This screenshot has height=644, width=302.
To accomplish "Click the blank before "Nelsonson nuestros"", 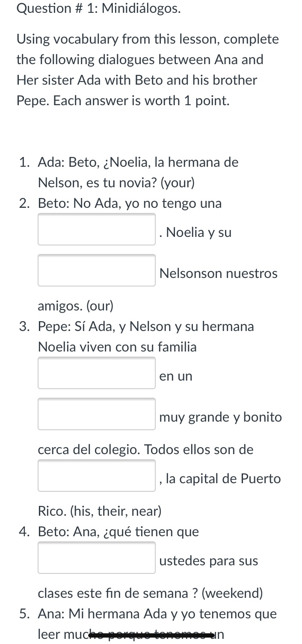I will tap(97, 270).
